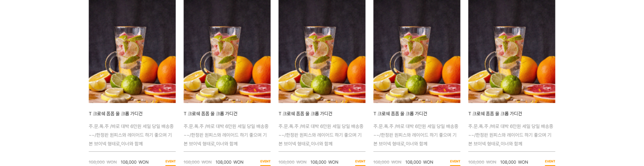This screenshot has width=644, height=166.
Task: Click the EVENT badge on the third product
Action: [x=360, y=162]
